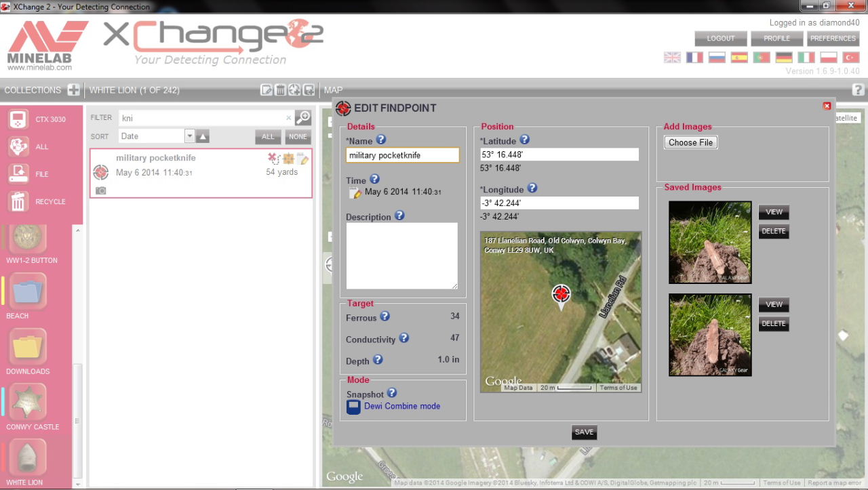
Task: Click camera icon on military pocketknife item
Action: [100, 190]
